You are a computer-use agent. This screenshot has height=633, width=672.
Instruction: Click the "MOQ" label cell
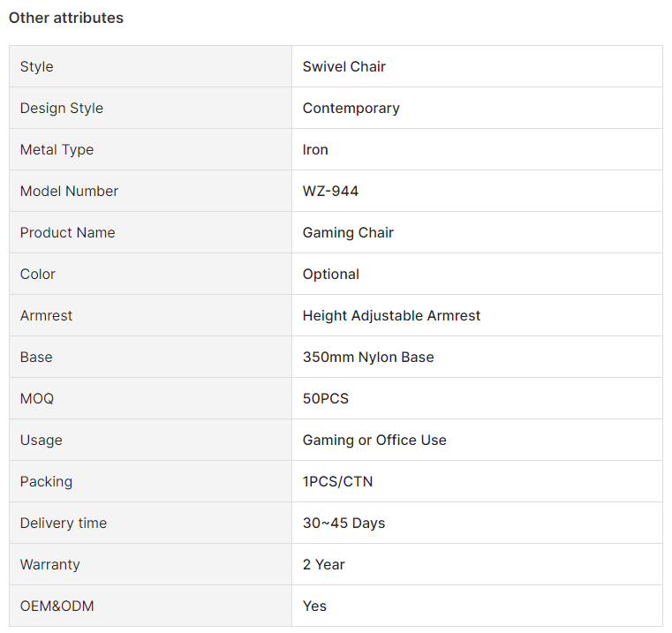(150, 398)
